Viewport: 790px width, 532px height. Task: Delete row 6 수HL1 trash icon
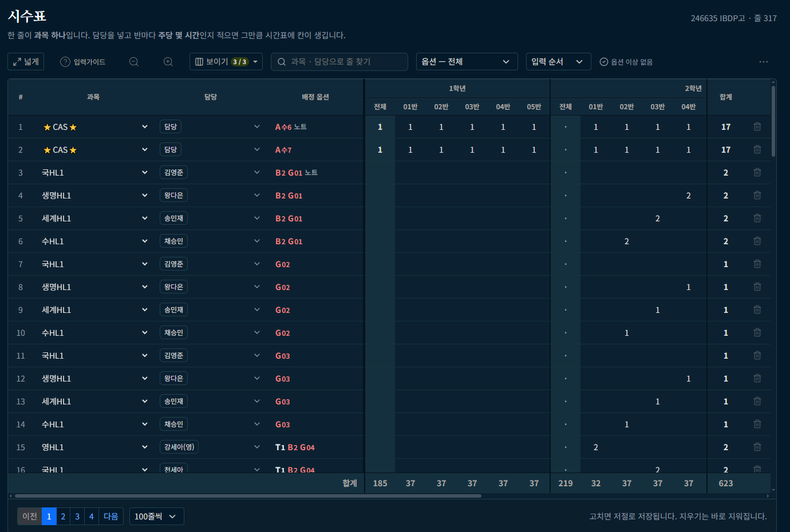point(757,241)
